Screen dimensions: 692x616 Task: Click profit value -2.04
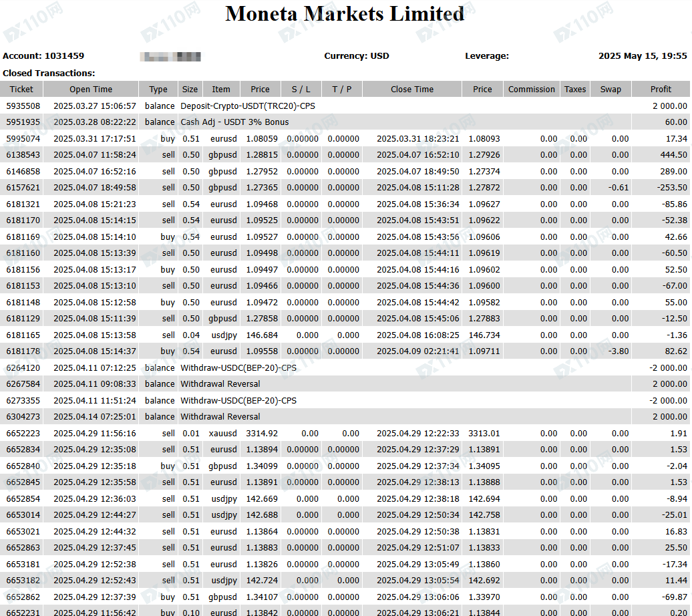coord(677,466)
